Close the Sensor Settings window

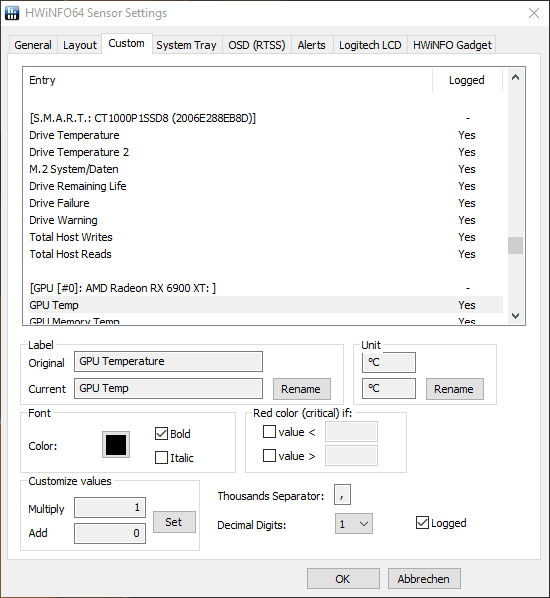point(534,13)
